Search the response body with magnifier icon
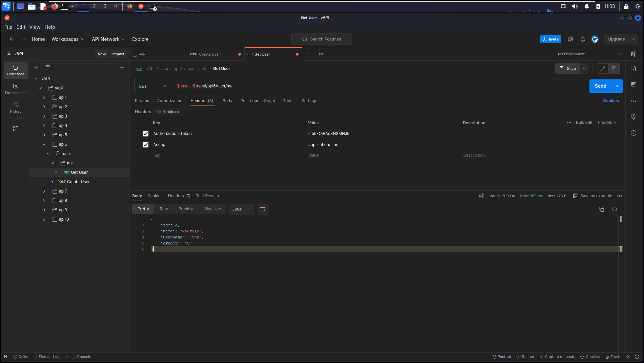 [x=615, y=209]
